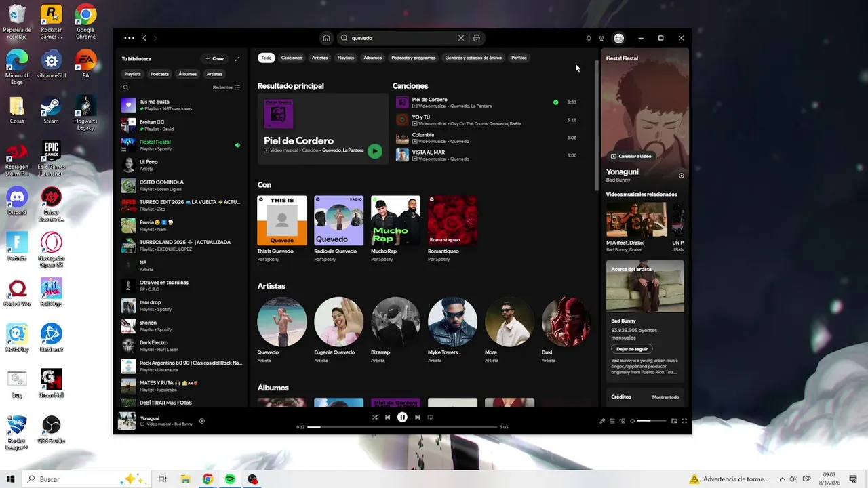Open the notifications bell
This screenshot has height=488, width=868.
[589, 38]
